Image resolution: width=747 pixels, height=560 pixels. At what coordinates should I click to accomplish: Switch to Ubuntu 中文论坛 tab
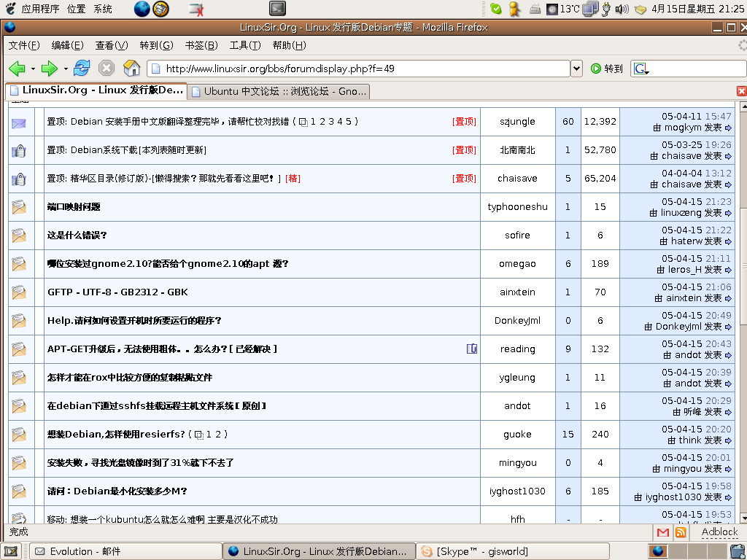[279, 91]
